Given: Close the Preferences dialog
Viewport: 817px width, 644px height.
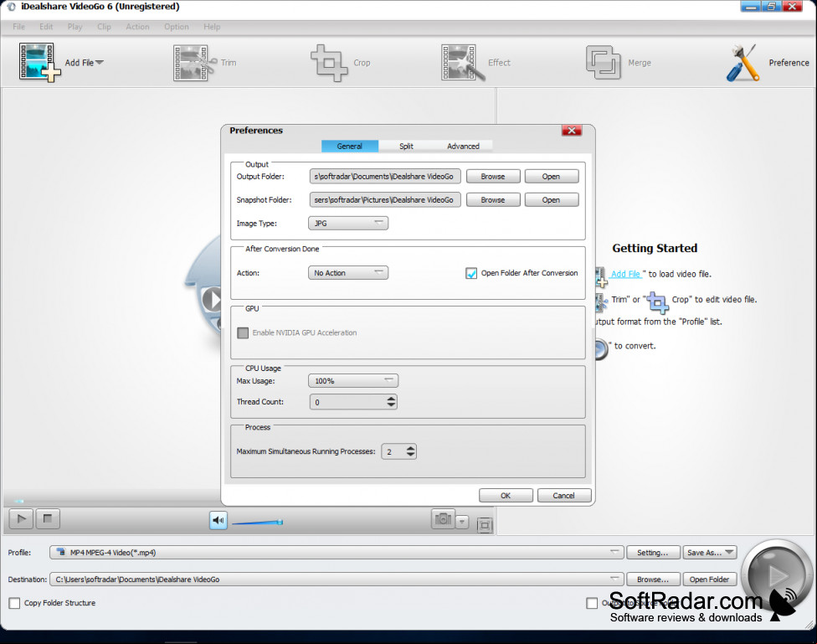Looking at the screenshot, I should point(572,131).
